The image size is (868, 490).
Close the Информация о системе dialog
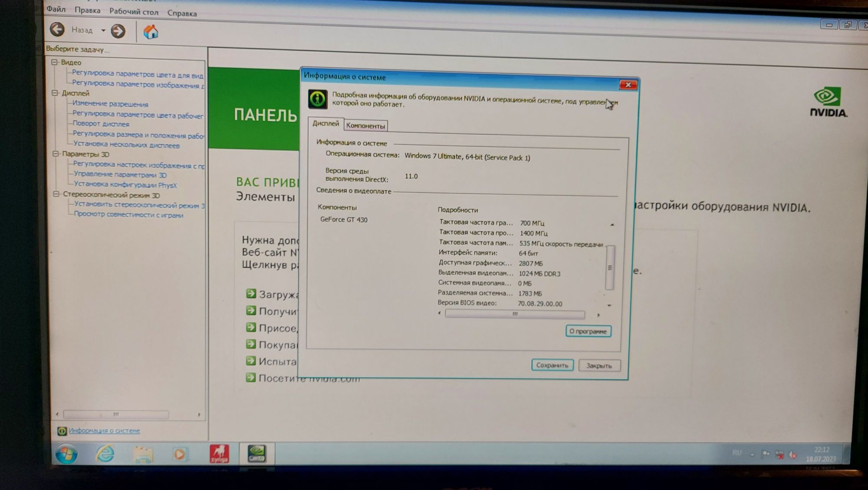coord(628,85)
